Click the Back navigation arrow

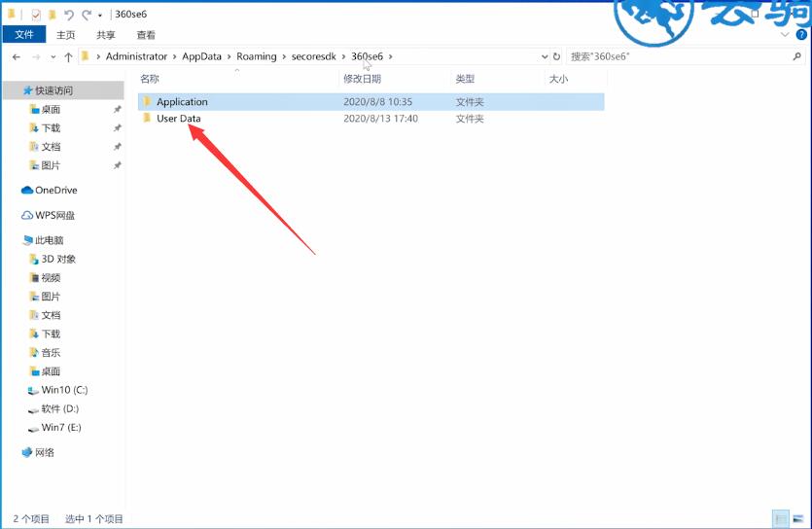click(x=17, y=57)
